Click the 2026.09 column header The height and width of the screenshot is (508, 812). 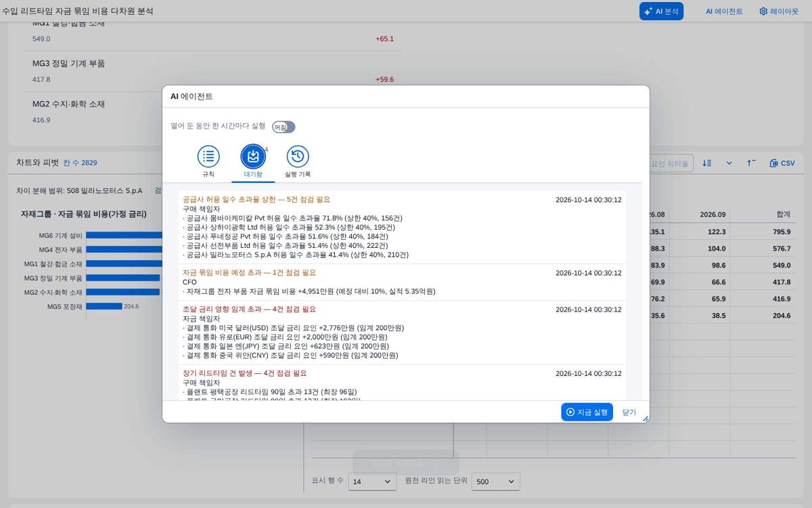[713, 214]
